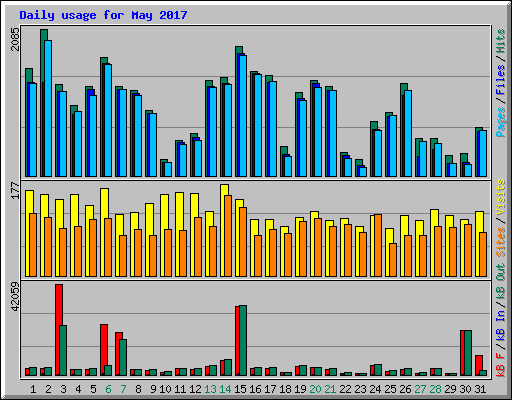The height and width of the screenshot is (400, 512).
Task: Click green weekend day 14 label
Action: [x=225, y=389]
